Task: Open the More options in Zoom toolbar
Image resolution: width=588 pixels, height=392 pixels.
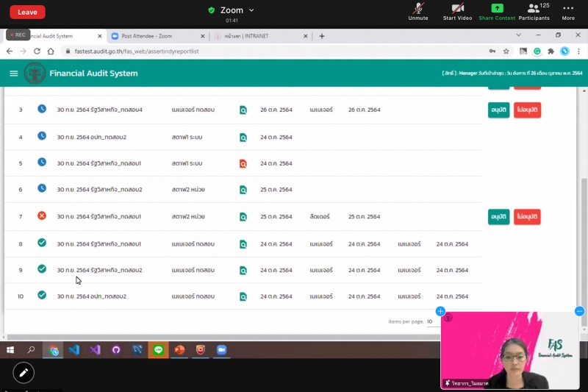Action: pos(568,10)
